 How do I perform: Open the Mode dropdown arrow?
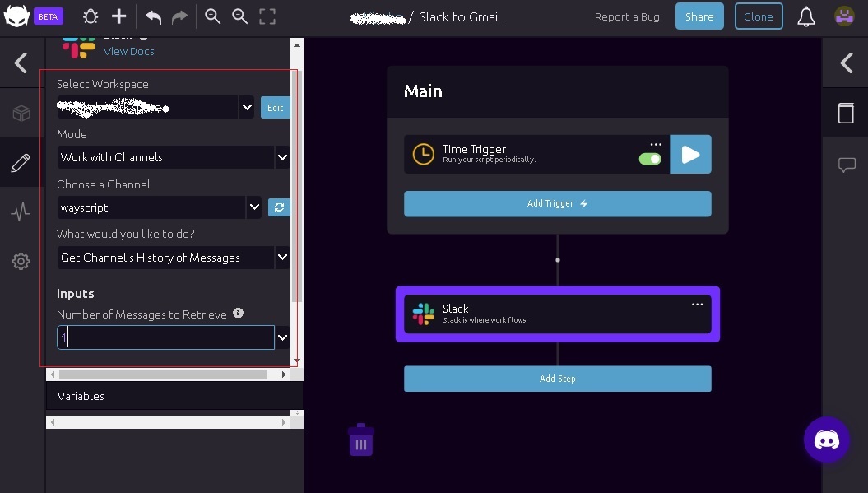[x=282, y=157]
